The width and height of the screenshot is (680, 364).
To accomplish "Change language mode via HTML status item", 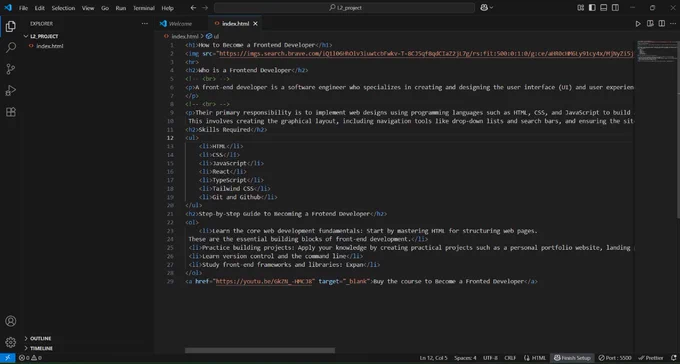I will (x=539, y=358).
